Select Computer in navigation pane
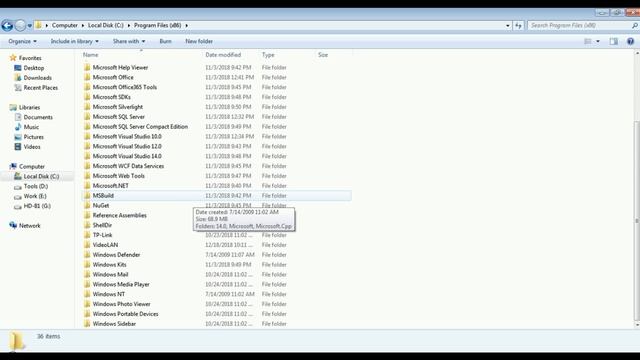640x360 pixels. coord(31,167)
